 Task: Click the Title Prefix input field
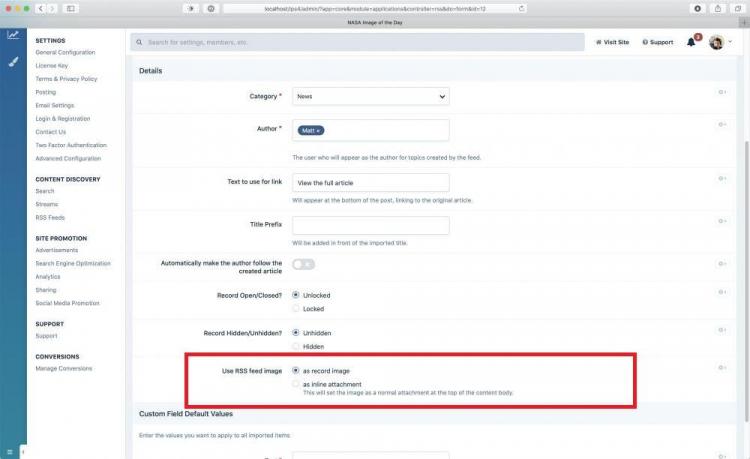[x=370, y=226]
